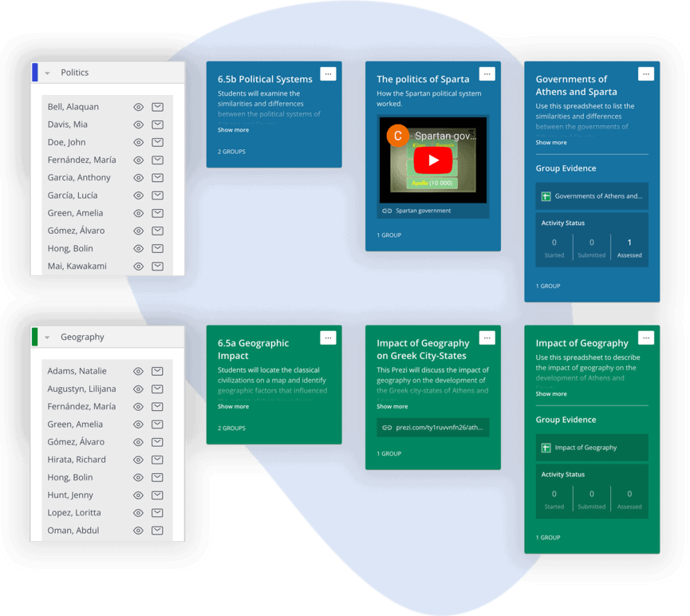Click the envelope icon for Doe, John
The image size is (690, 616).
(x=157, y=142)
